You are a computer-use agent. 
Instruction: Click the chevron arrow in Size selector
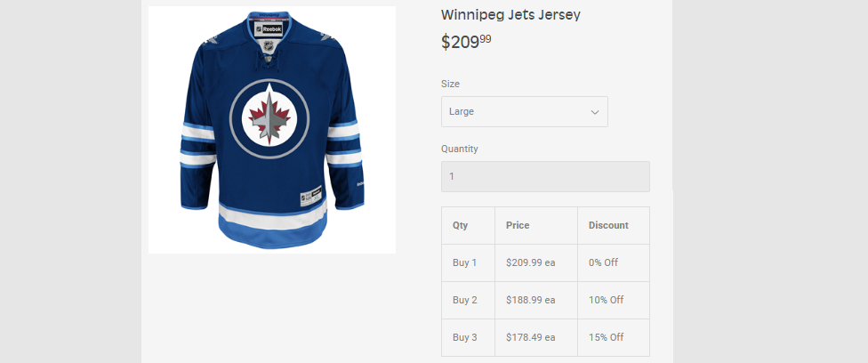595,112
